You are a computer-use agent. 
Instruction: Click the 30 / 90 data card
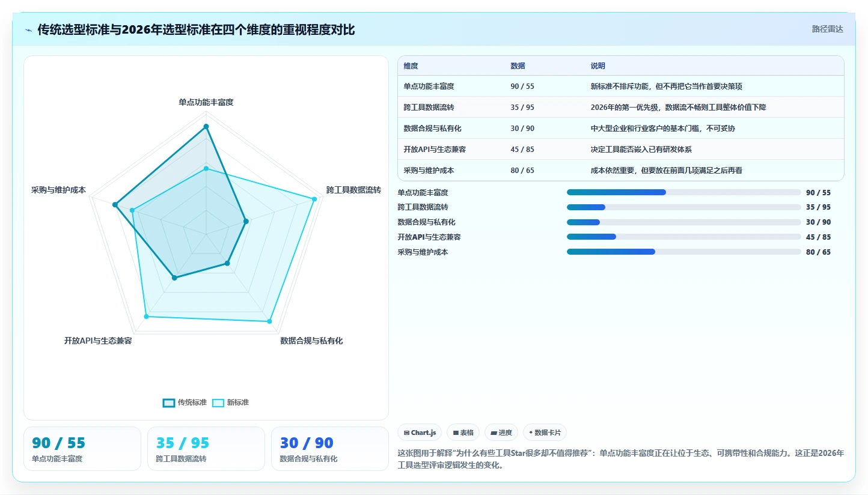pos(330,449)
